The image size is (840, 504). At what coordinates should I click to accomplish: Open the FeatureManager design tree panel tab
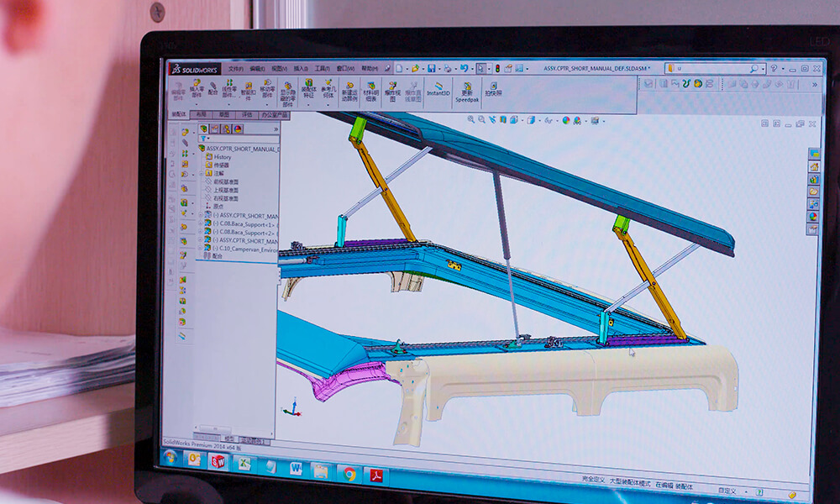(x=203, y=129)
